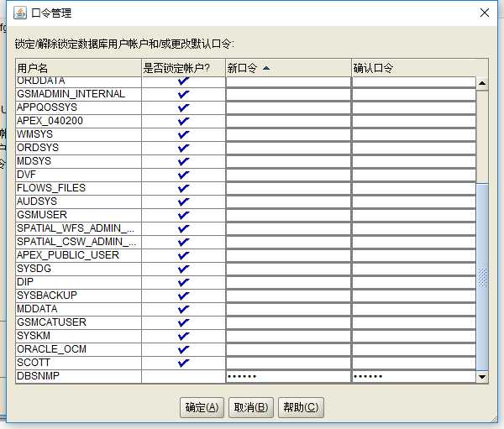Select the APPQOSSYS username cell
The height and width of the screenshot is (429, 504).
pyautogui.click(x=78, y=107)
